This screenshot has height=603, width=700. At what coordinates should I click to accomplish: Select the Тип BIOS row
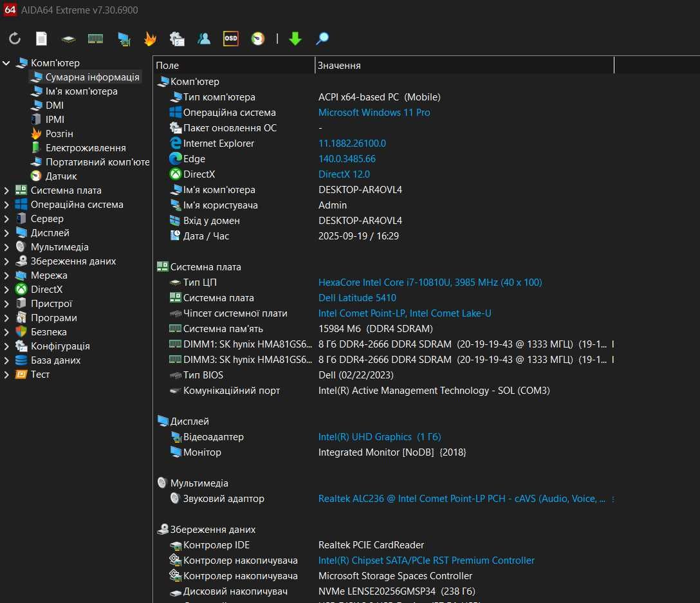[384, 375]
